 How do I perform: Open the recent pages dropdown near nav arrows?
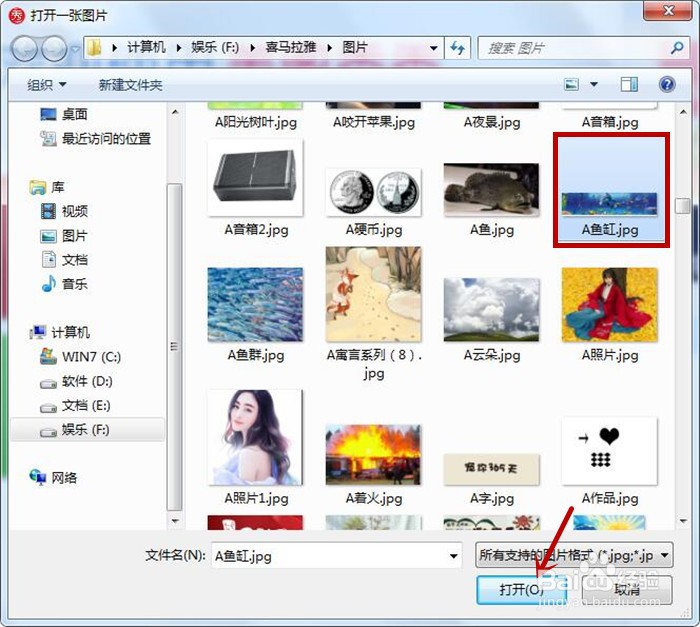pyautogui.click(x=75, y=48)
